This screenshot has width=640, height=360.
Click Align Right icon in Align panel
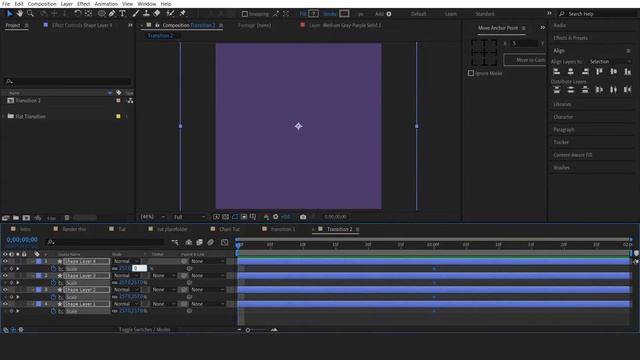(585, 72)
